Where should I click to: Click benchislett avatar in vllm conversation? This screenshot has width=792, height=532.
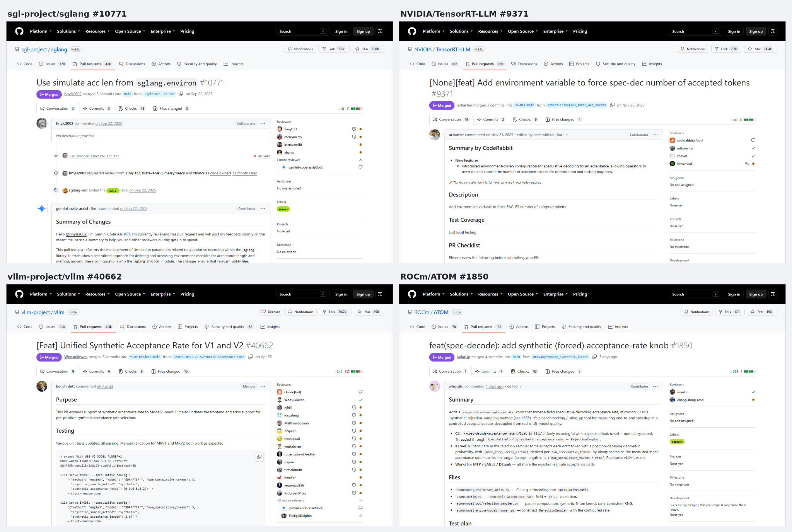42,386
